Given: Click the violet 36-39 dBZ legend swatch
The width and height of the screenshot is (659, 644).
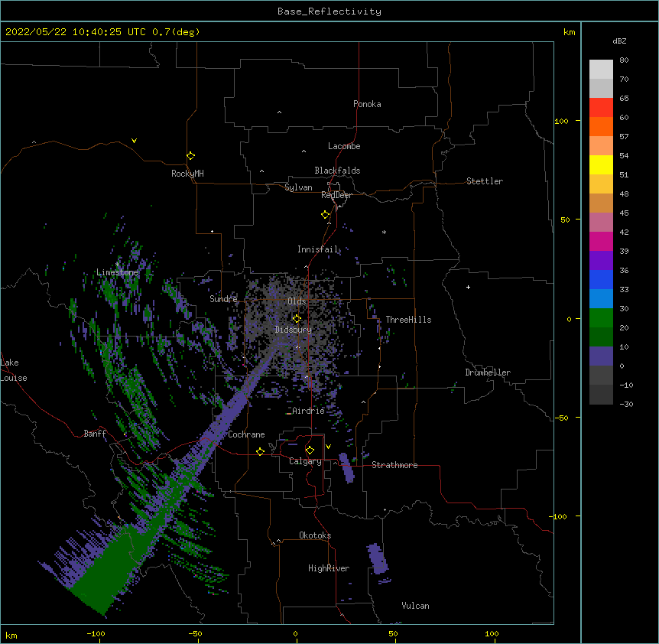Looking at the screenshot, I should pos(601,261).
